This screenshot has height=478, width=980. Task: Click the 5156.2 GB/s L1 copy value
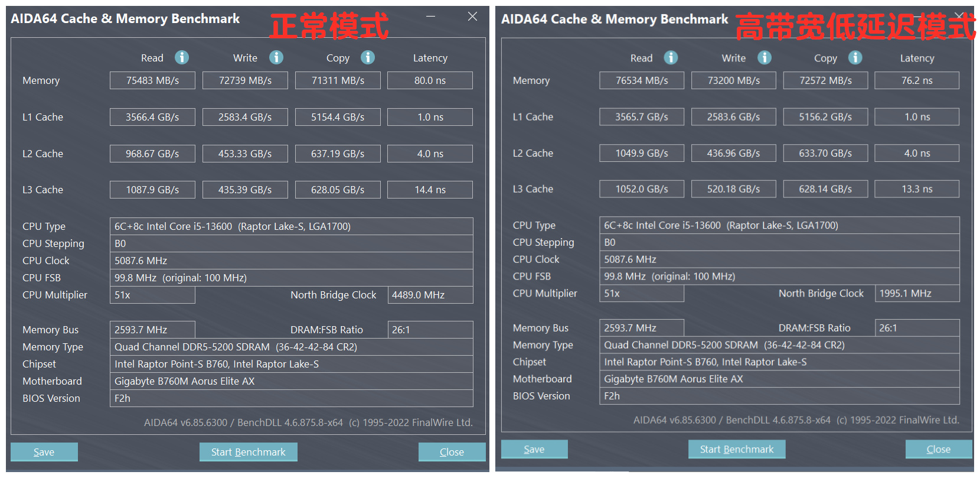click(x=825, y=117)
